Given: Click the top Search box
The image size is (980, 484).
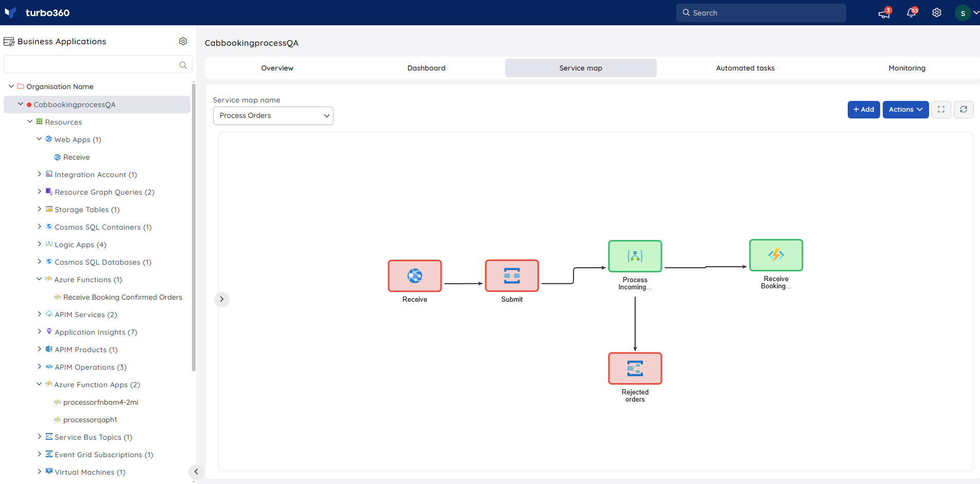Looking at the screenshot, I should click(761, 13).
